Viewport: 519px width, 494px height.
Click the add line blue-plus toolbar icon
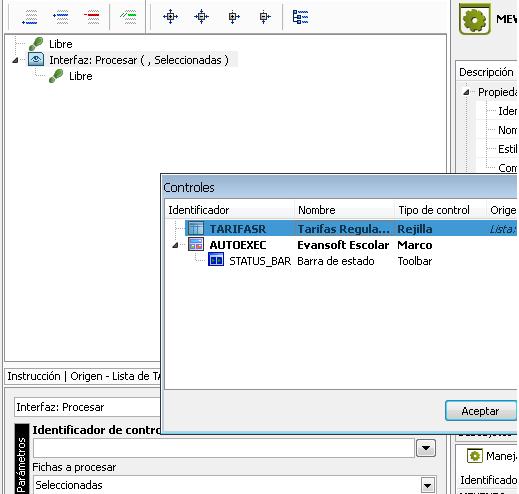click(x=61, y=17)
